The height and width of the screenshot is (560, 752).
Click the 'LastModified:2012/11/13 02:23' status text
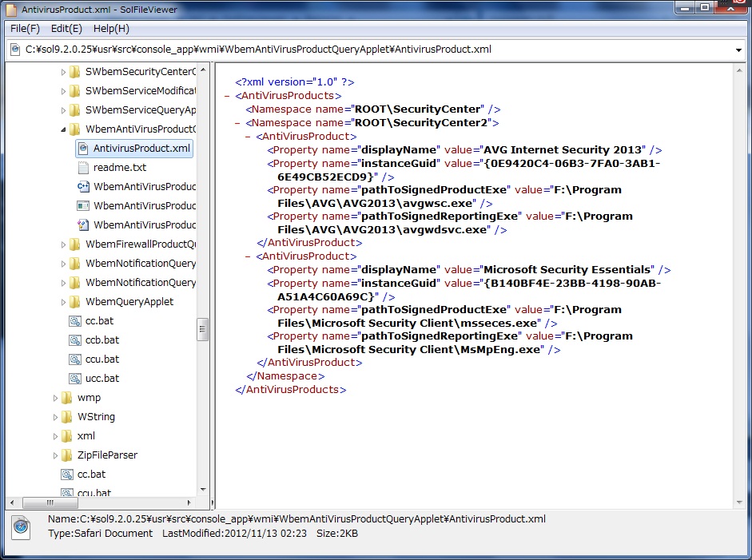pos(234,534)
